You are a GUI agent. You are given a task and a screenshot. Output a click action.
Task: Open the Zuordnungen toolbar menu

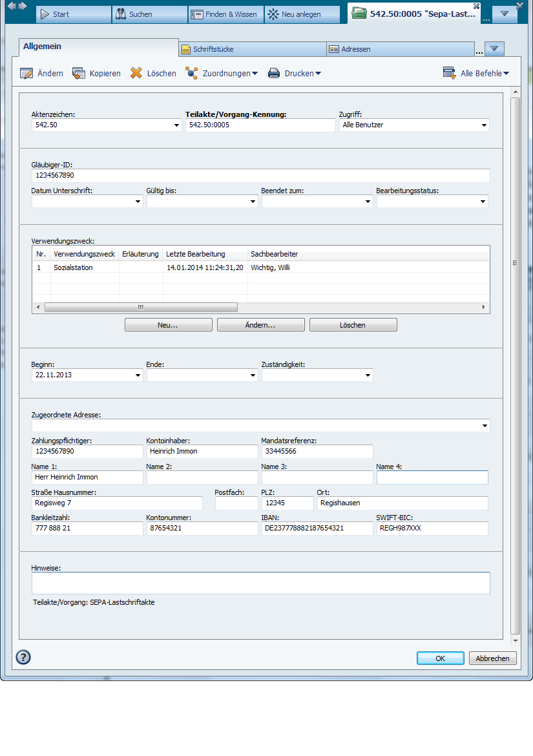(x=221, y=74)
